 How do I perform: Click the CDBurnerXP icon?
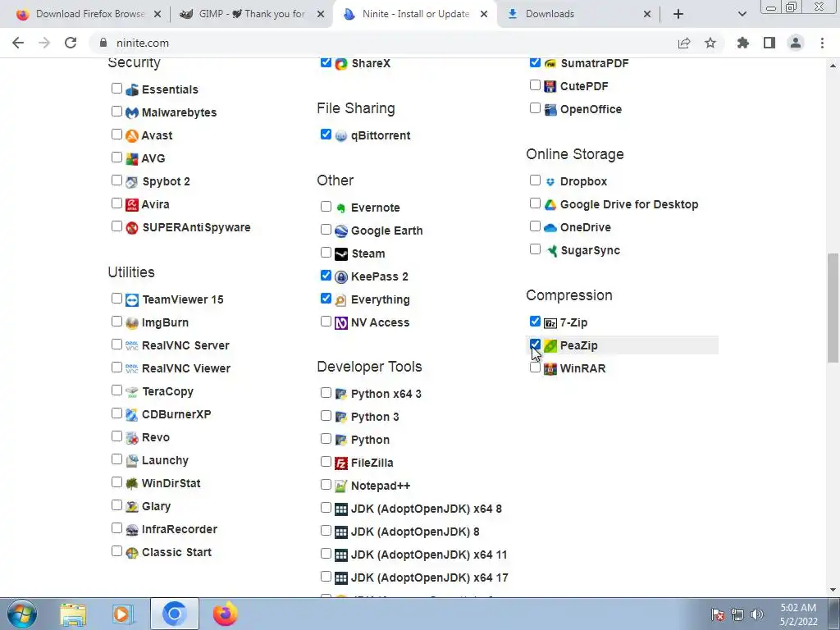(x=132, y=414)
